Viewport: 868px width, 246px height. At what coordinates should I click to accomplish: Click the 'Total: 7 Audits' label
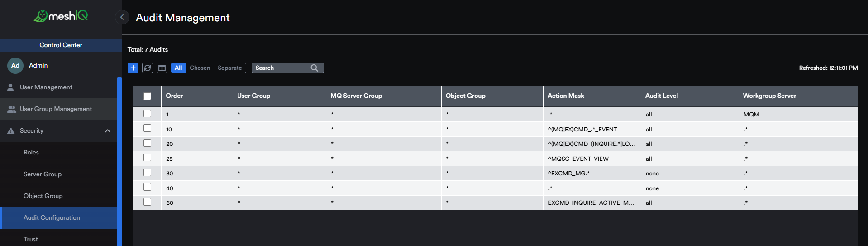(148, 49)
